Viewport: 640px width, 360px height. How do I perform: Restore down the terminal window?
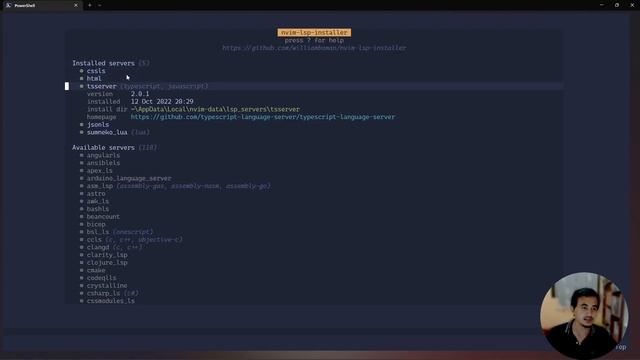click(x=617, y=5)
